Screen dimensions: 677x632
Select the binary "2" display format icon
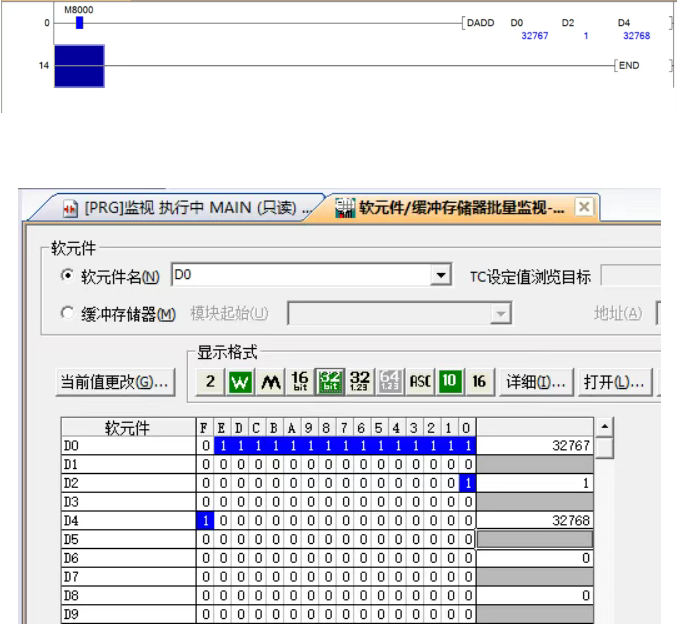coord(209,381)
